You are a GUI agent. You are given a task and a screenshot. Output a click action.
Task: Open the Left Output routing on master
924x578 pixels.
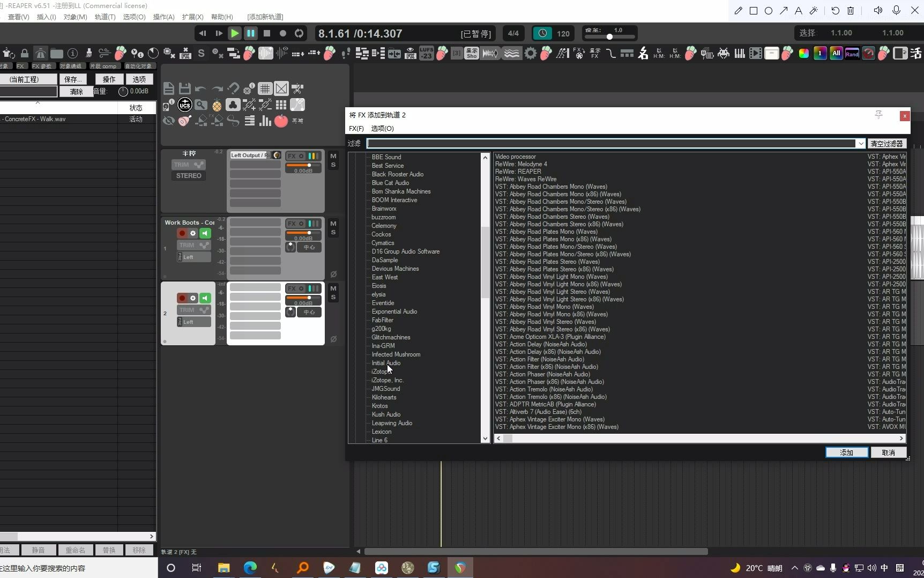pyautogui.click(x=250, y=155)
